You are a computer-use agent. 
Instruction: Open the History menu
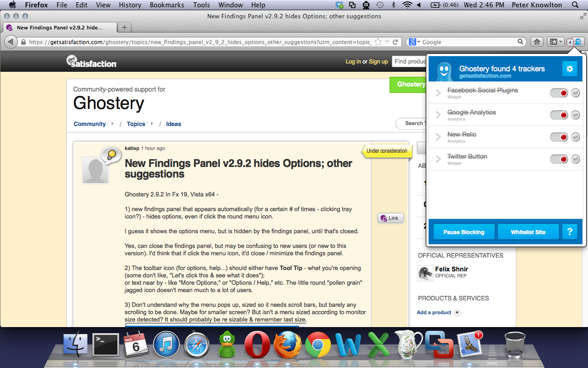(130, 5)
